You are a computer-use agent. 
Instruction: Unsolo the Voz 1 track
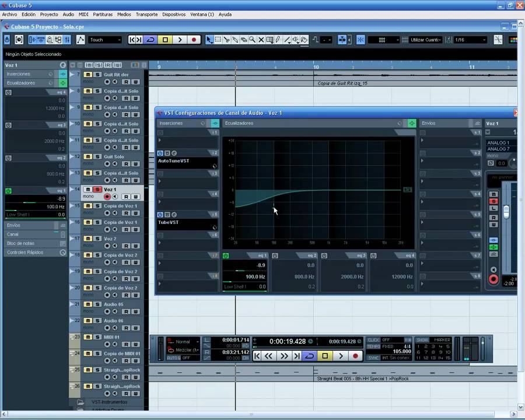(97, 190)
